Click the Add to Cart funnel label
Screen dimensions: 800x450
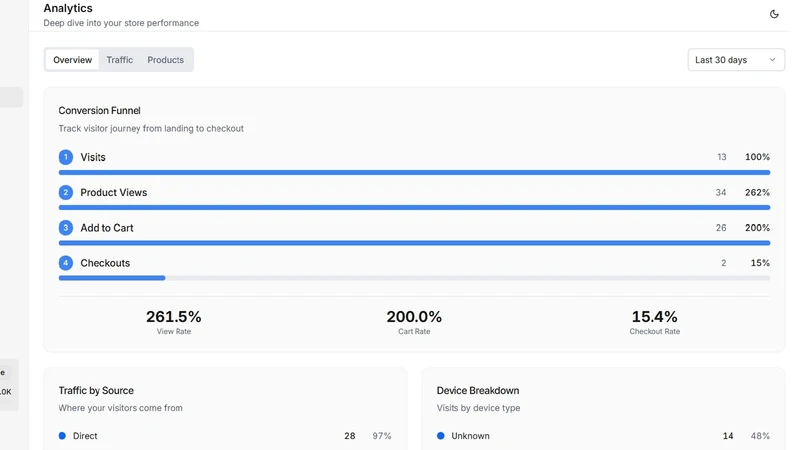click(x=107, y=228)
